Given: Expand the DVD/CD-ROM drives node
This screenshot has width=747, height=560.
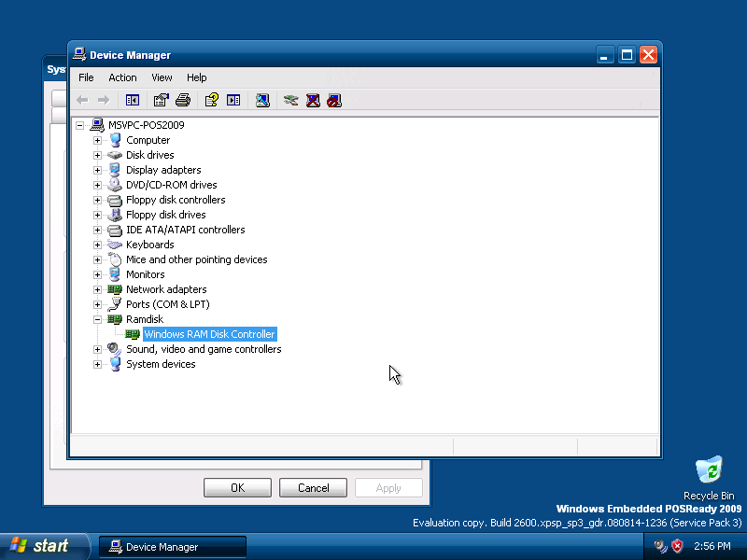Looking at the screenshot, I should (x=97, y=185).
